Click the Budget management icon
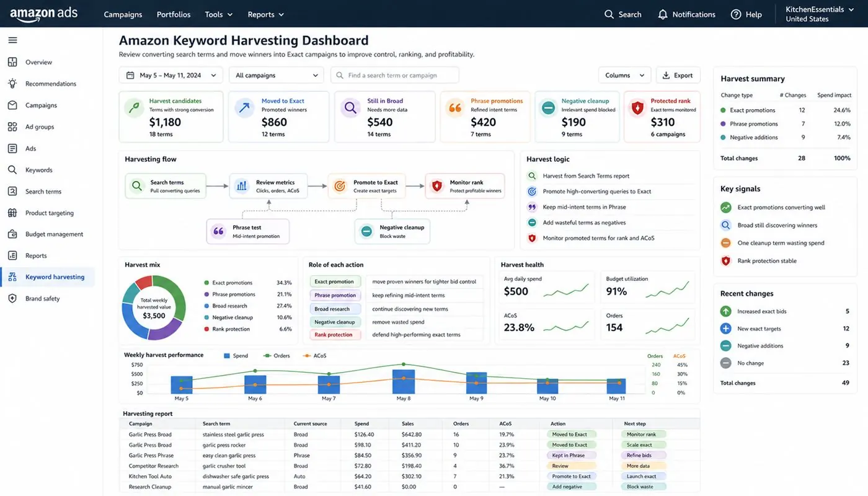868x496 pixels. 12,234
